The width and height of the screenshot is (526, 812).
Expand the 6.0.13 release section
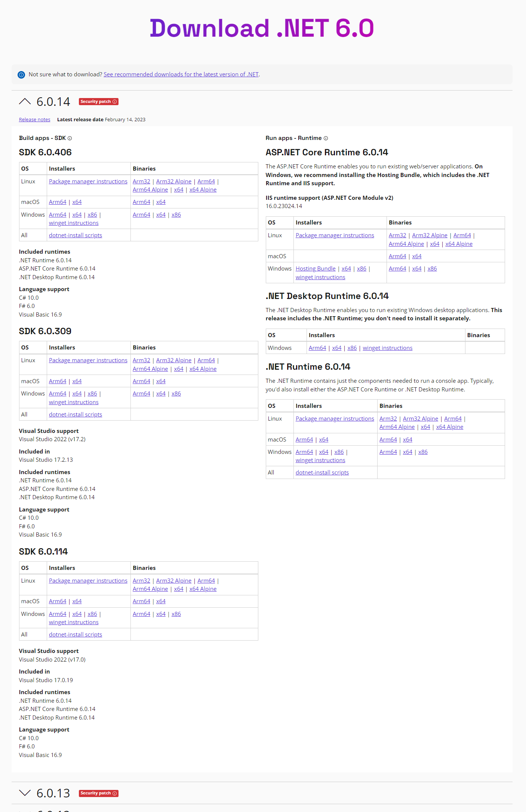click(25, 793)
